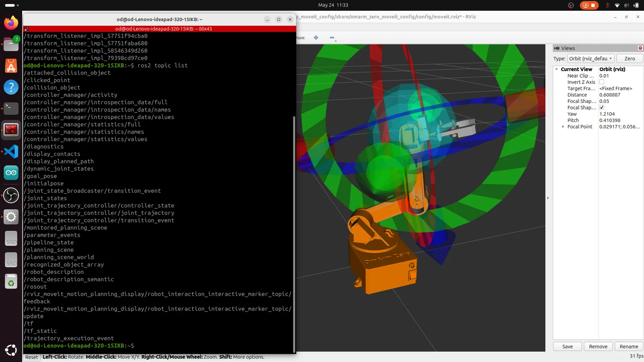Open the Wi-Fi network tray icon
This screenshot has width=644, height=362.
pyautogui.click(x=617, y=5)
